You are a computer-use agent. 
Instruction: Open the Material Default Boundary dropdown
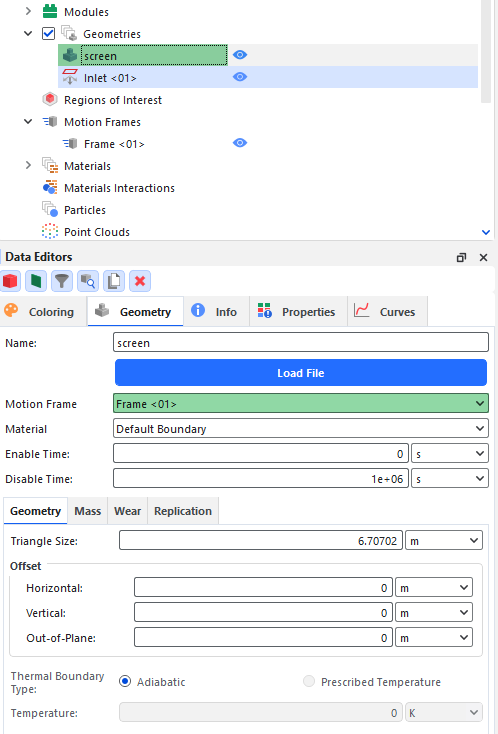coord(301,429)
